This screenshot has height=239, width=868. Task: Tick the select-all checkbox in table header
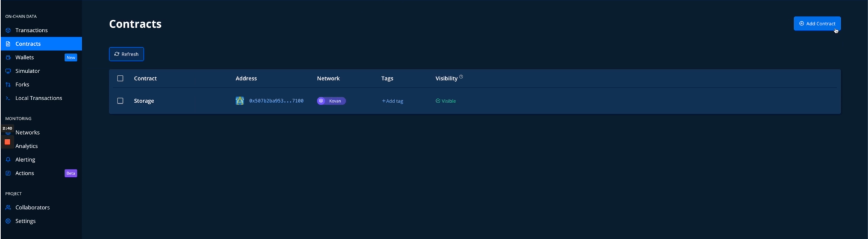click(x=120, y=78)
